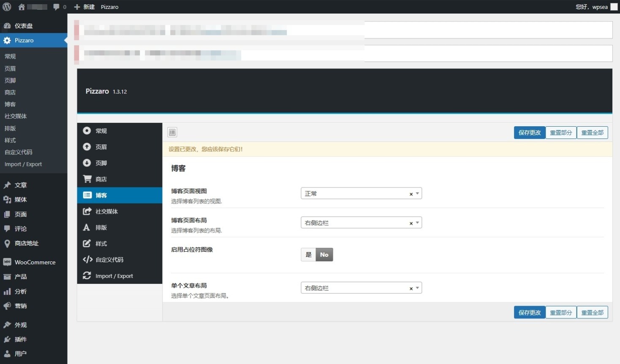
Task: Set 启用占位符图像 to No
Action: (x=324, y=255)
